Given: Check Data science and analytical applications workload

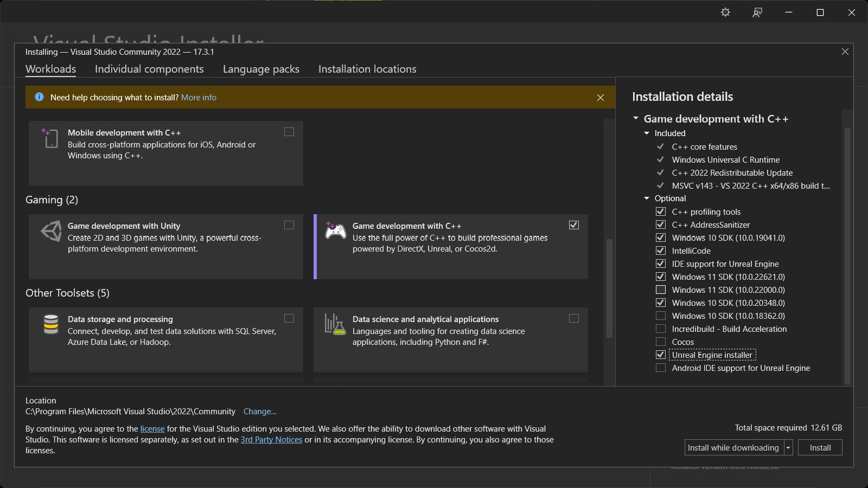Looking at the screenshot, I should [x=574, y=318].
